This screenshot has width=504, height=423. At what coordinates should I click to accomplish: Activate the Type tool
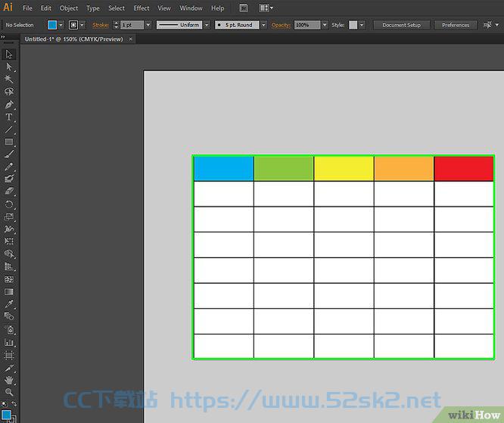8,117
